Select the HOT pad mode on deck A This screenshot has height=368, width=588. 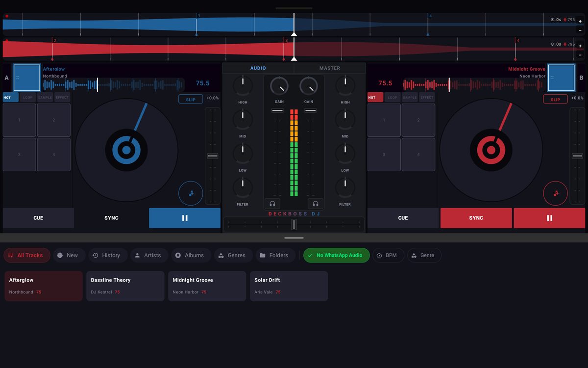click(11, 97)
